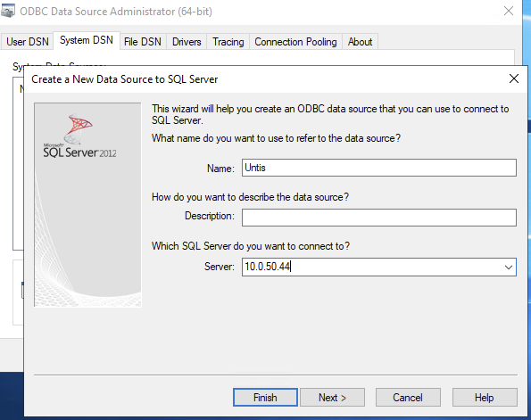Viewport: 531px width, 420px height.
Task: Open Help for the wizard
Action: pyautogui.click(x=485, y=398)
